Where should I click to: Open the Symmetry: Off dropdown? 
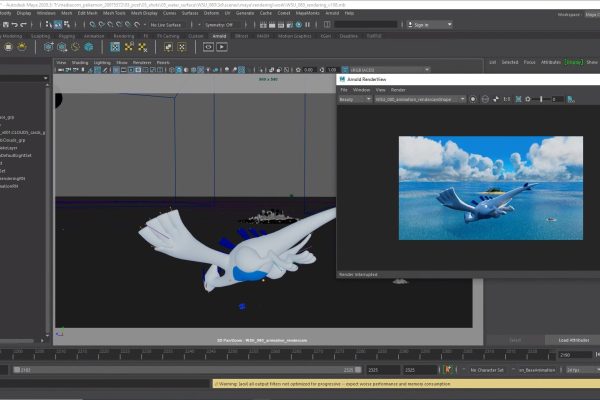[218, 25]
